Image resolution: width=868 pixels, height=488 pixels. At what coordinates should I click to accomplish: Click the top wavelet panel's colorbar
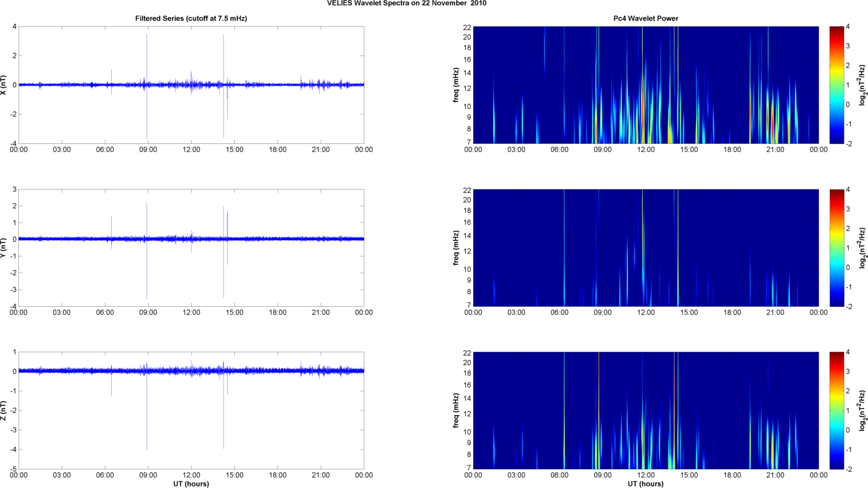pyautogui.click(x=836, y=85)
